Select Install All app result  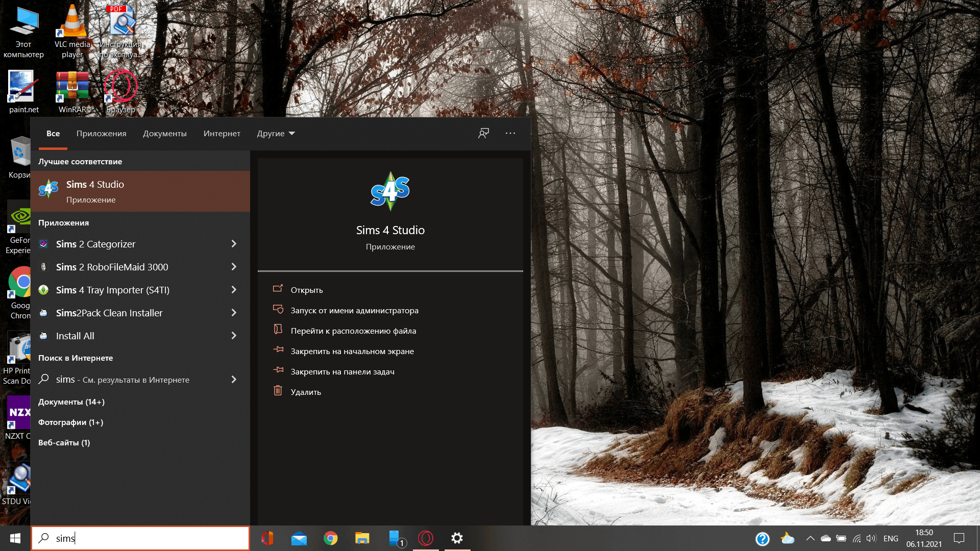click(140, 336)
